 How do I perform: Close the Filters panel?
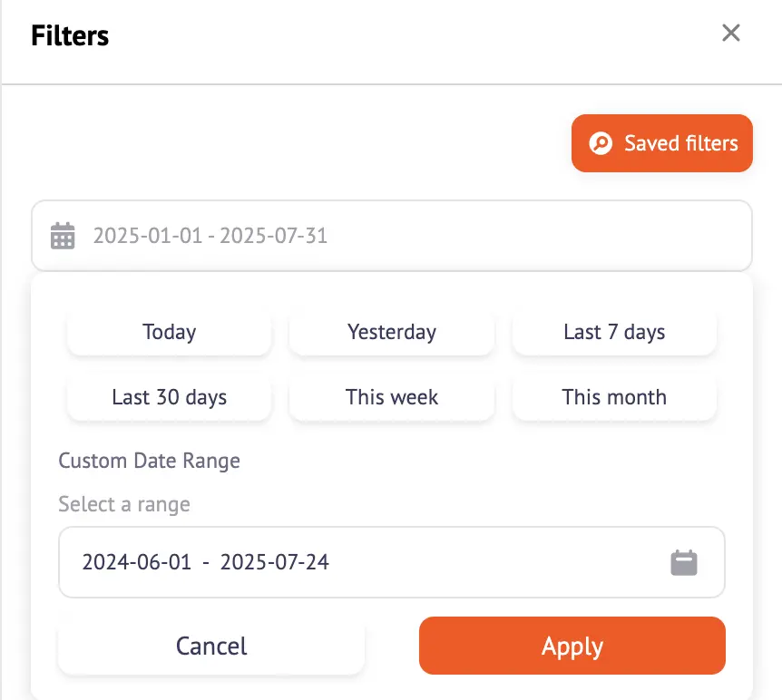(730, 34)
